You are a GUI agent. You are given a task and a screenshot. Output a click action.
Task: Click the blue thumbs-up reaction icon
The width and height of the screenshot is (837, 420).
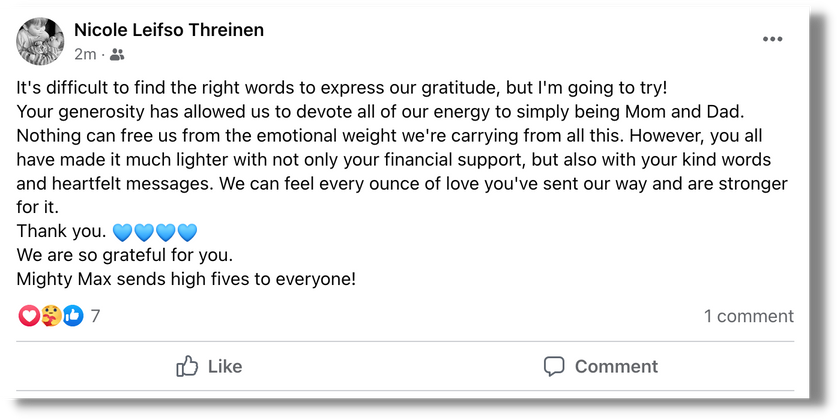[73, 316]
